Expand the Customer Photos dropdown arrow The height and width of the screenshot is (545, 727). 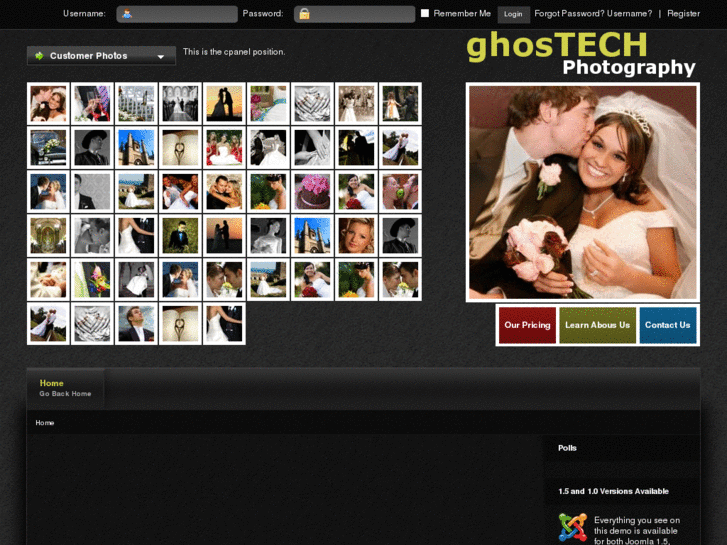[x=160, y=57]
